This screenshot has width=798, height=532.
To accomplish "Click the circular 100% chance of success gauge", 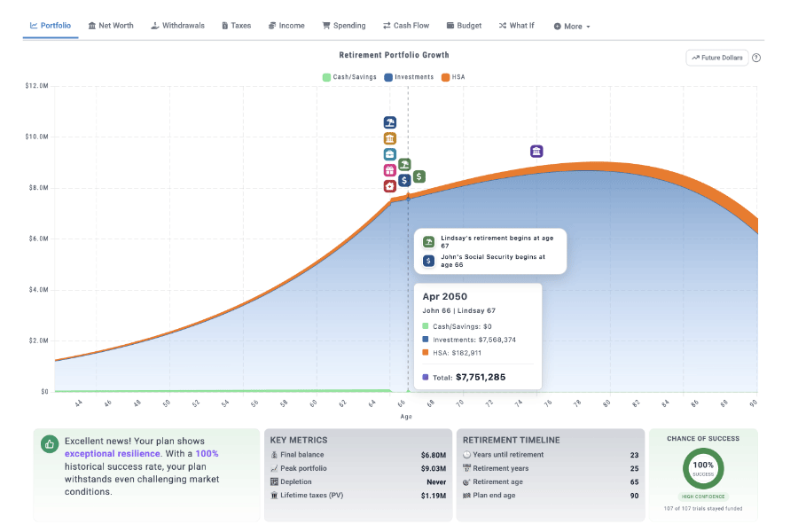I will coord(703,468).
